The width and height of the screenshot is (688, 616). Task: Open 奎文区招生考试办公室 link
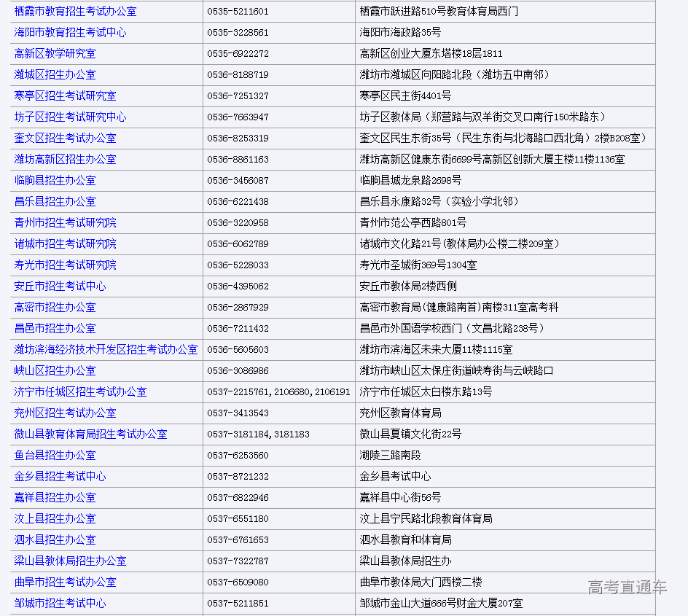[65, 139]
